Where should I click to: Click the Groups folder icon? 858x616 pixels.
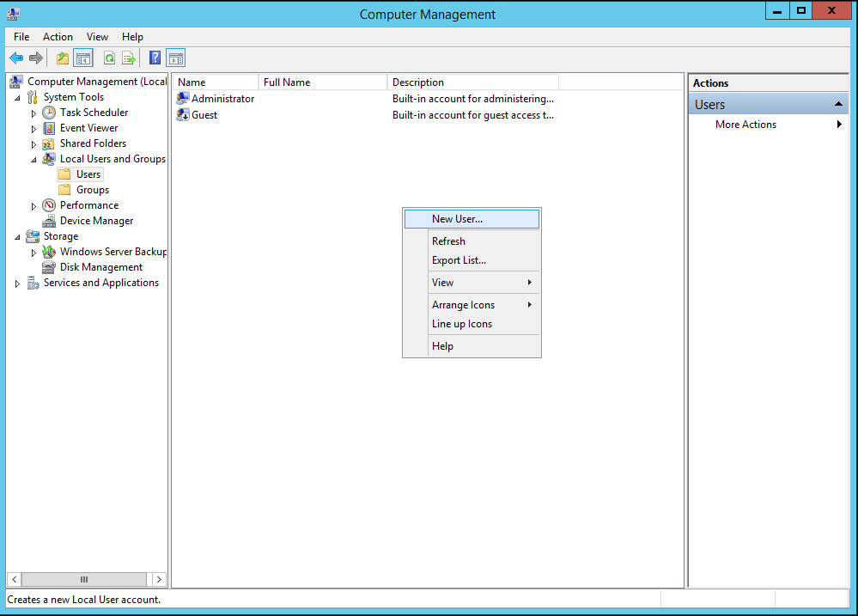click(64, 190)
